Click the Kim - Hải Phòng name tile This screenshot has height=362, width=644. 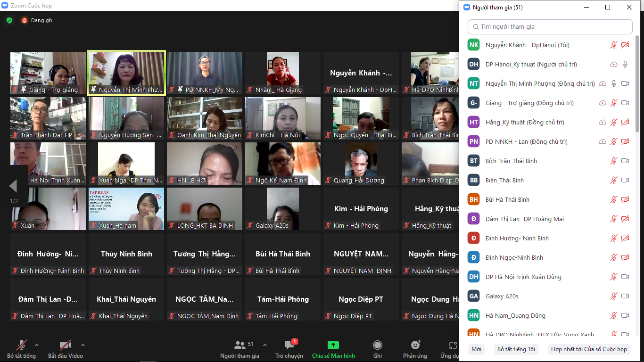click(361, 209)
